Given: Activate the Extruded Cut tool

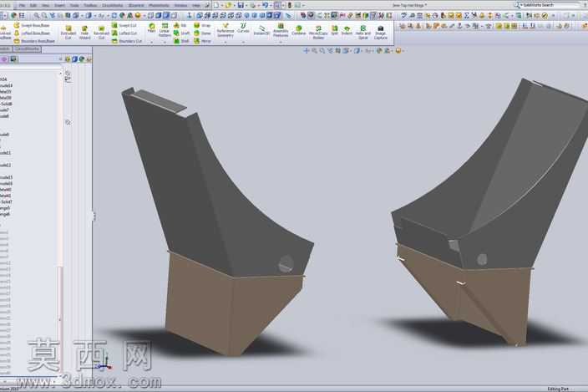Looking at the screenshot, I should (x=68, y=33).
